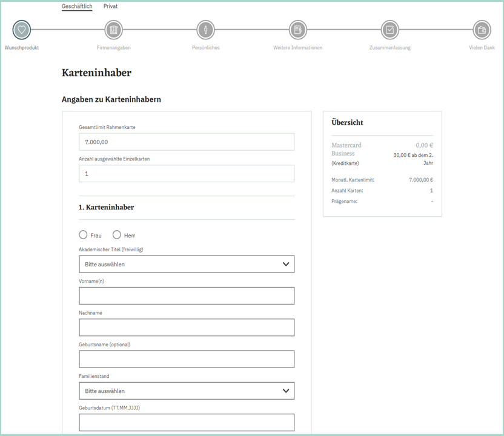This screenshot has width=504, height=436.
Task: Click the Weitere Informationen step icon
Action: point(297,29)
